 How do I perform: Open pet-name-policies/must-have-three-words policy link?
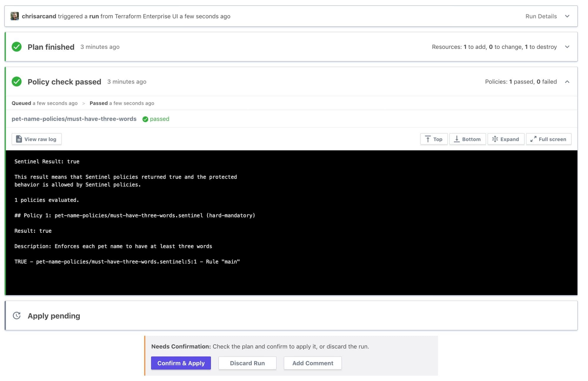coord(74,119)
